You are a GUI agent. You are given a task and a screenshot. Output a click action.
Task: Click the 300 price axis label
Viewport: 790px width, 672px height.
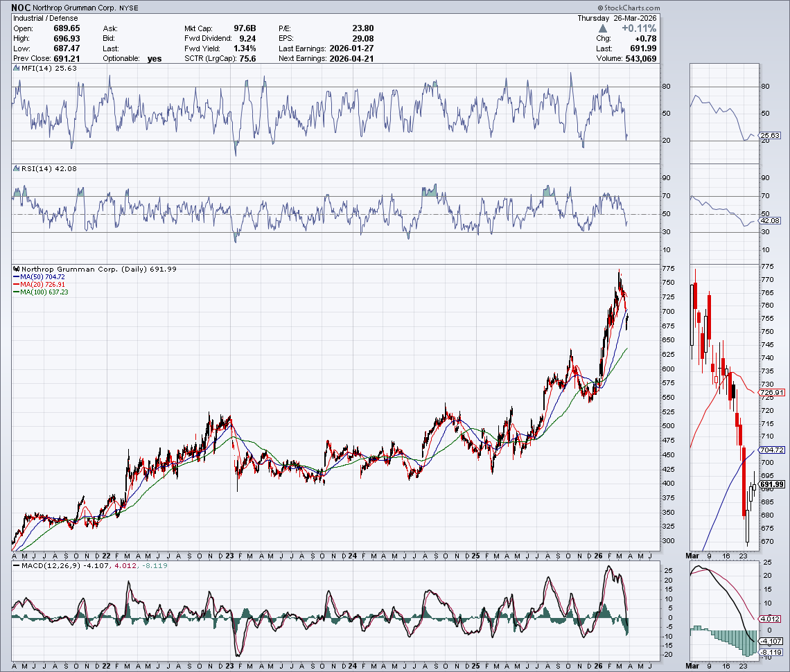pyautogui.click(x=668, y=541)
